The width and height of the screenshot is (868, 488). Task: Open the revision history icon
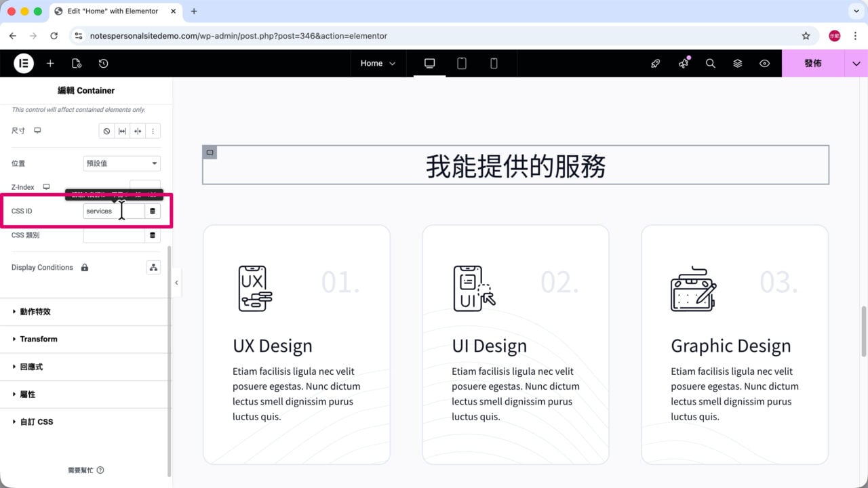tap(103, 63)
